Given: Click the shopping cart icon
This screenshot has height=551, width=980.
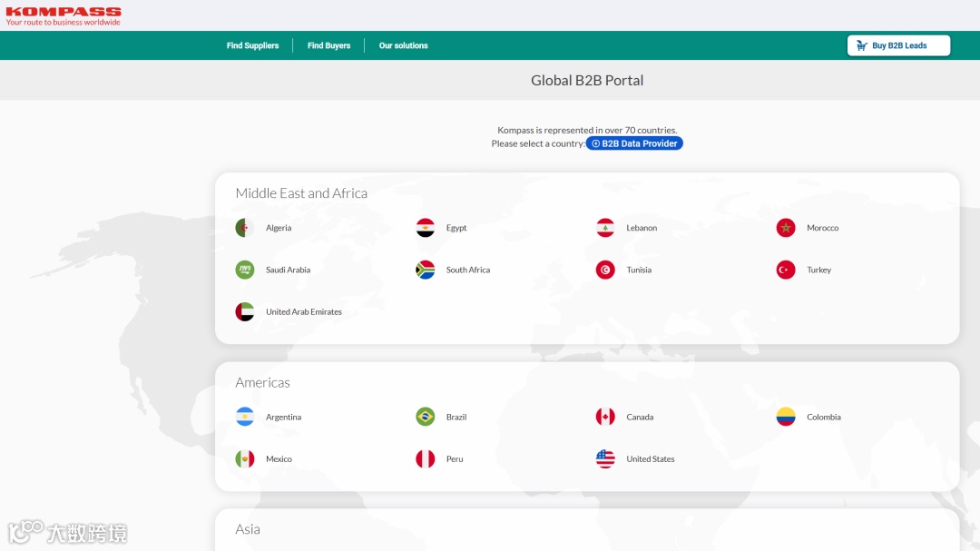Looking at the screenshot, I should click(862, 45).
